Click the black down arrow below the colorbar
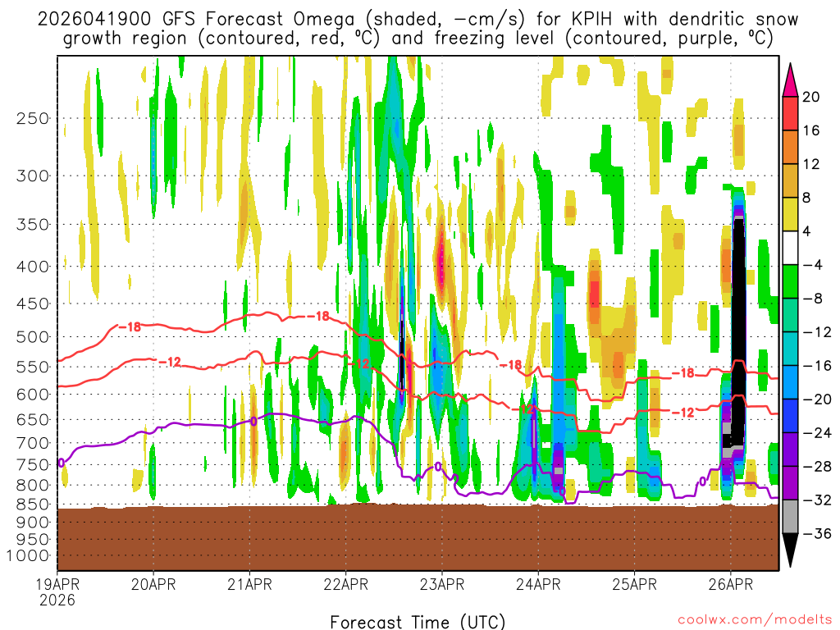The width and height of the screenshot is (840, 630). (x=791, y=550)
